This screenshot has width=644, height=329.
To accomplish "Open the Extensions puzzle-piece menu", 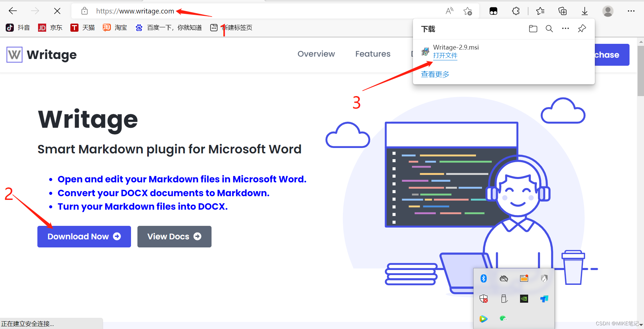I will 516,11.
